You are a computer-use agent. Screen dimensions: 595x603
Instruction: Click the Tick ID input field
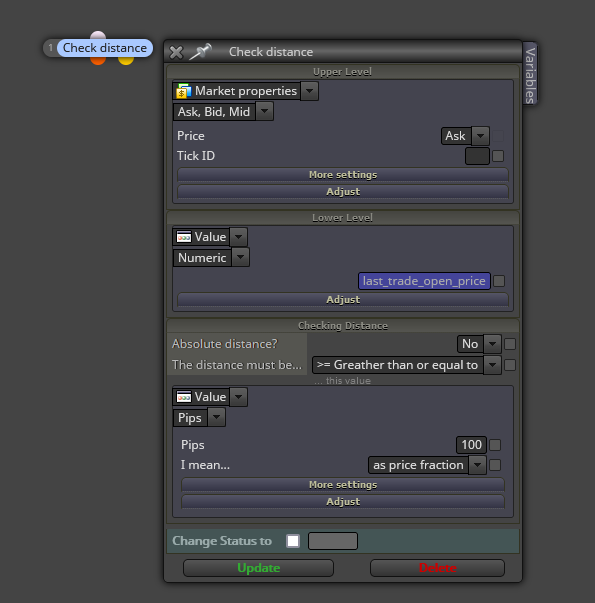[477, 156]
